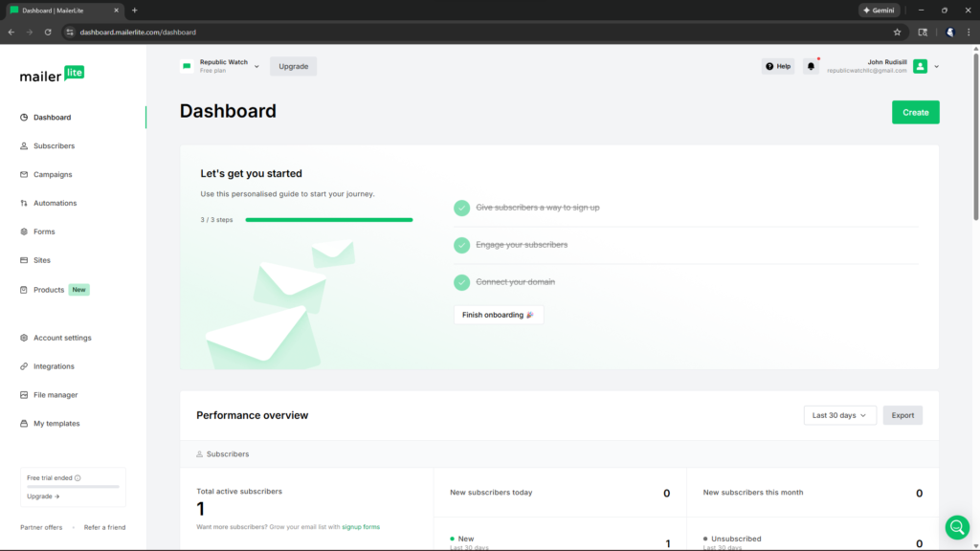Follow the signup forms link

(x=361, y=527)
